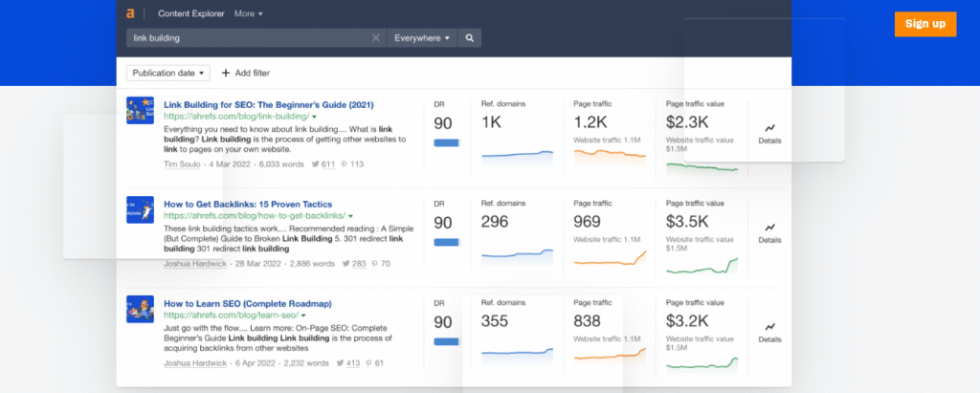This screenshot has width=980, height=393.
Task: Click the 283 tweets count
Action: coord(359,264)
